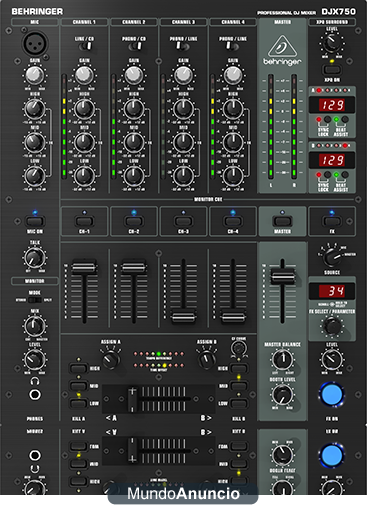
Task: Click the ASSIGN B selector knob
Action: (x=206, y=359)
